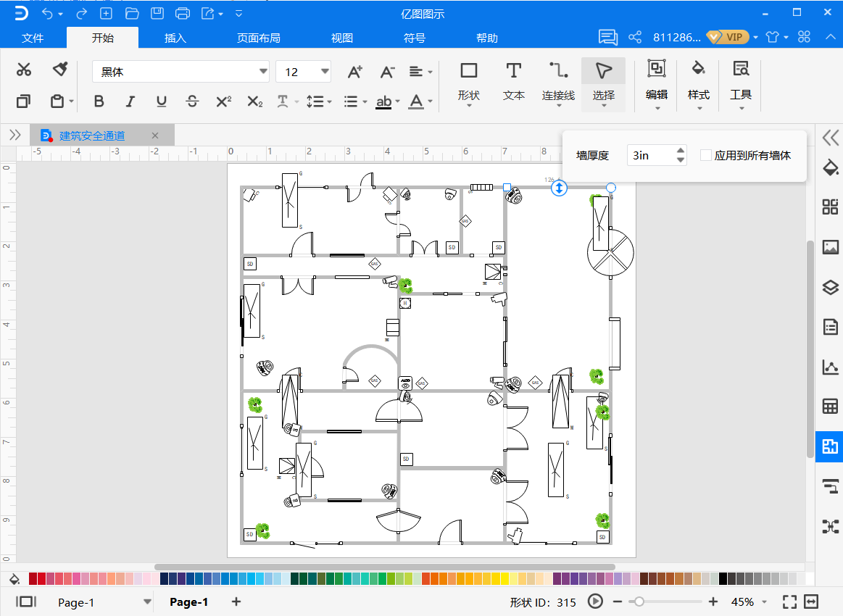Screen dimensions: 843x616
Task: Open the font size 12 dropdown
Action: click(325, 72)
